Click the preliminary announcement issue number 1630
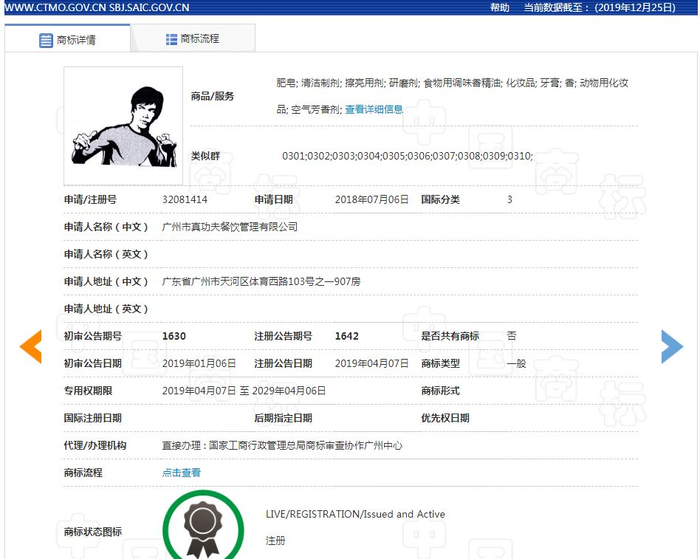The width and height of the screenshot is (700, 559). tap(174, 336)
